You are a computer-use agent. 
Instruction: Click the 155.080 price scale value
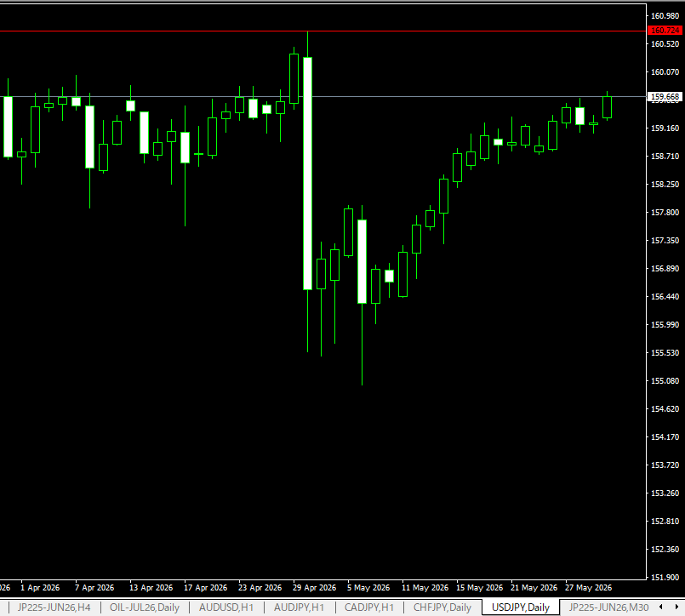[665, 381]
